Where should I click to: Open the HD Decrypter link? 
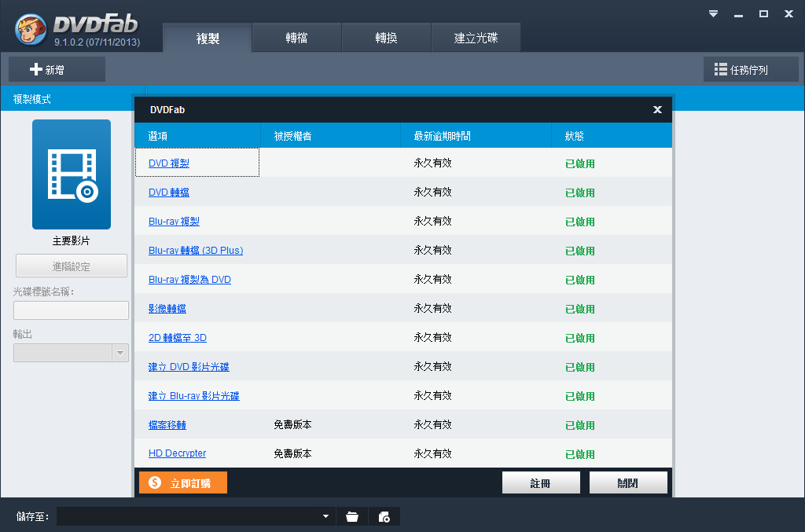[x=177, y=453]
